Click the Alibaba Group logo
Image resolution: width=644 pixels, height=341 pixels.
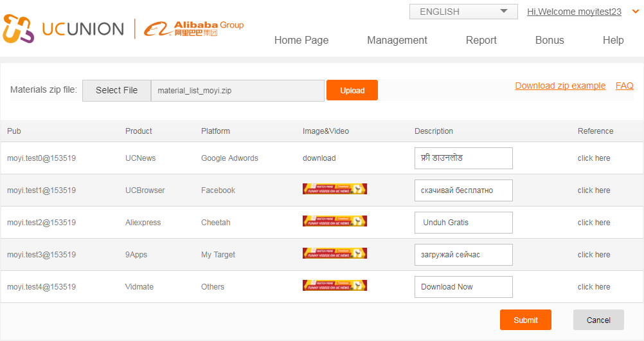click(193, 29)
